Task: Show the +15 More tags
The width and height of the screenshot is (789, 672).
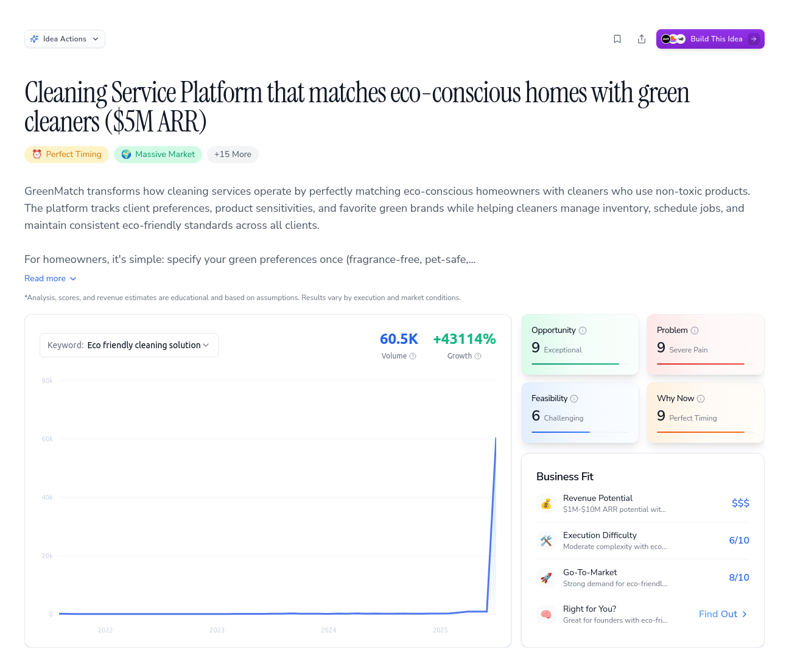Action: coord(233,155)
